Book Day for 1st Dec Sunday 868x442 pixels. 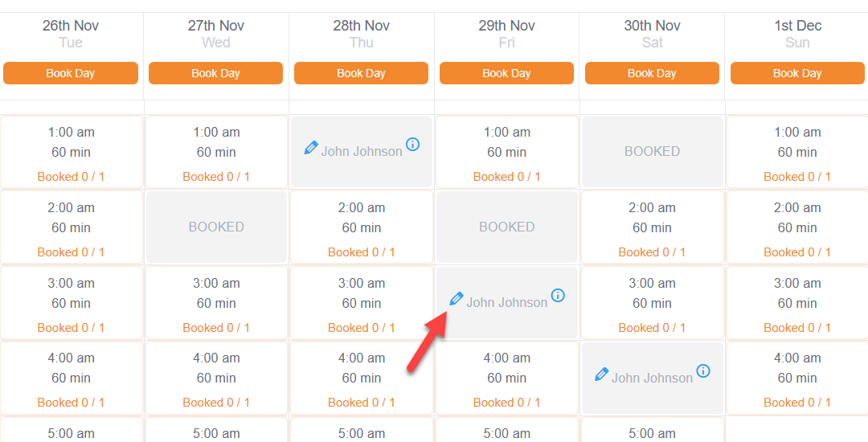pyautogui.click(x=797, y=73)
